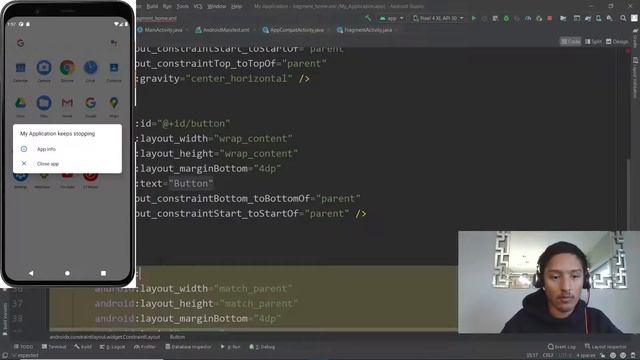Open the Help menu

click(237, 7)
